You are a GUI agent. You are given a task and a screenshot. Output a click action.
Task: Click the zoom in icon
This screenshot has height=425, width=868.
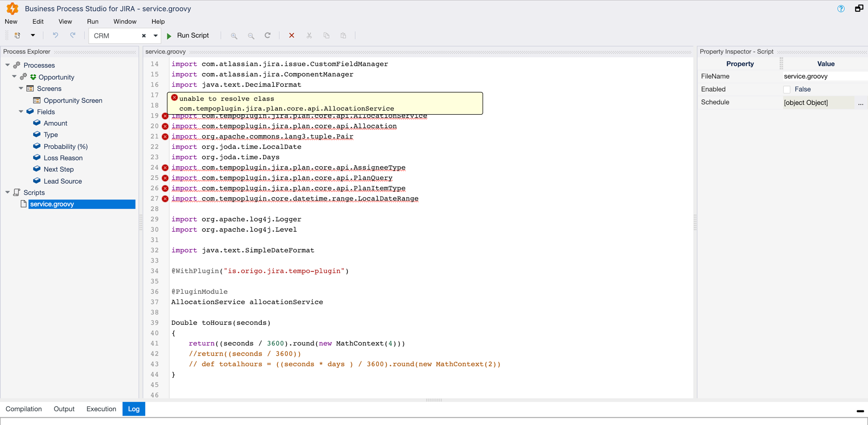point(234,36)
